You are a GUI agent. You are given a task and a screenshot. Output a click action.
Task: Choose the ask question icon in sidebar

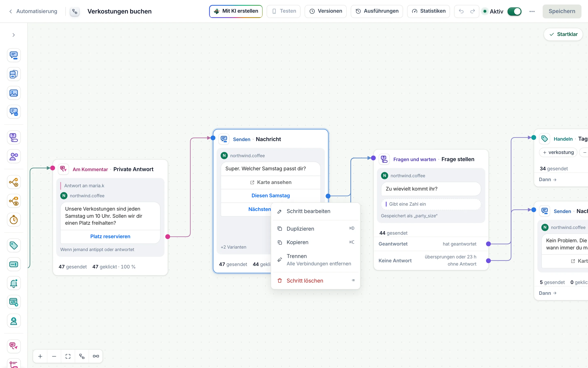pyautogui.click(x=14, y=138)
